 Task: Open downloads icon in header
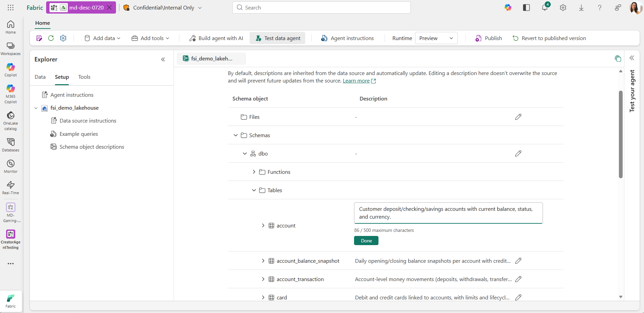581,7
